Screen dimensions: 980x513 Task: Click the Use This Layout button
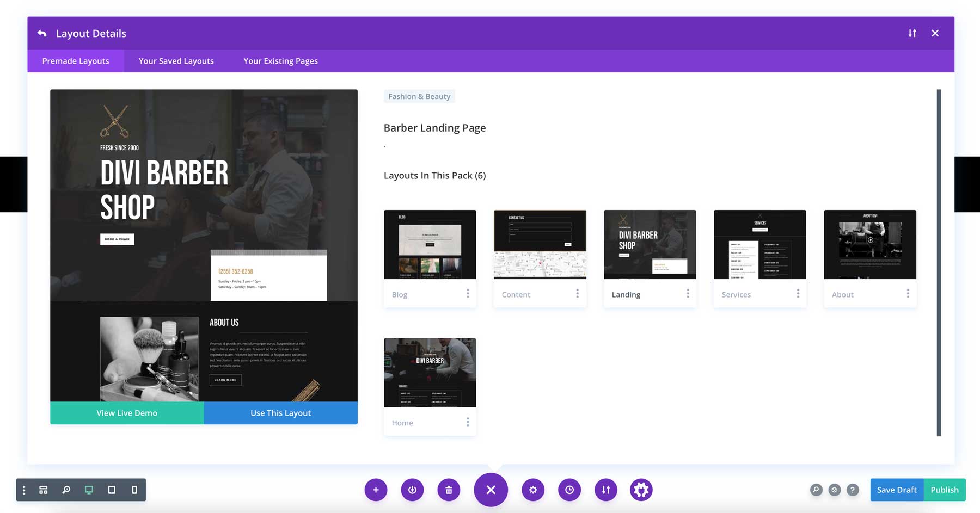tap(280, 413)
